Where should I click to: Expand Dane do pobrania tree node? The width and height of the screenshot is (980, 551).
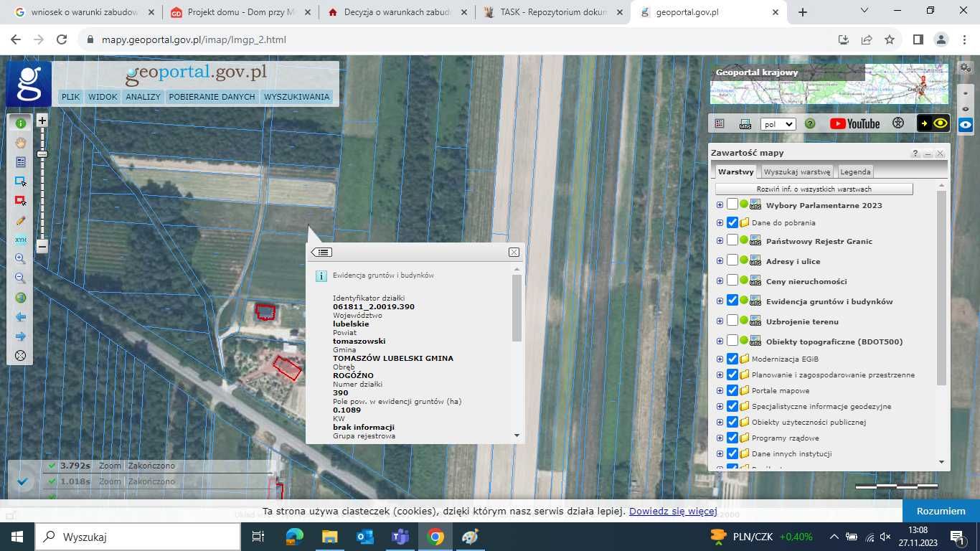[x=720, y=222]
